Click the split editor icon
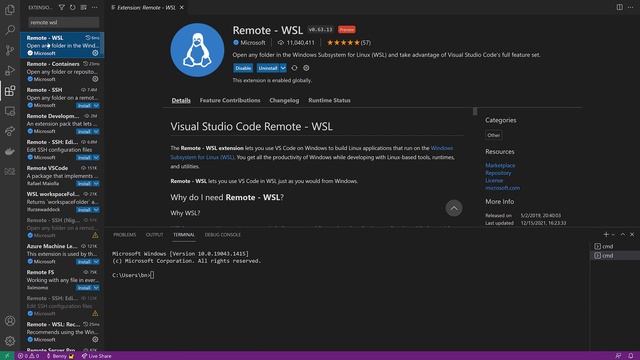The image size is (640, 360). point(620,7)
